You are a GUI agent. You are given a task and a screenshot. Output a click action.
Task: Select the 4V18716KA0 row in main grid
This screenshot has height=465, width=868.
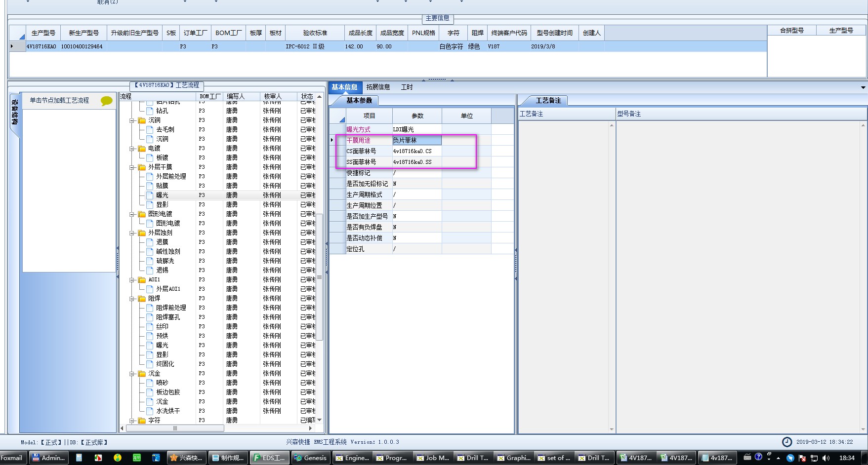tap(388, 46)
